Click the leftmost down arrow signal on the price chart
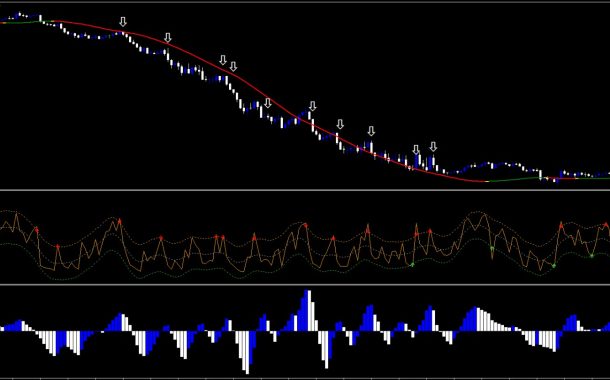Viewport: 610px width, 380px height. click(123, 22)
